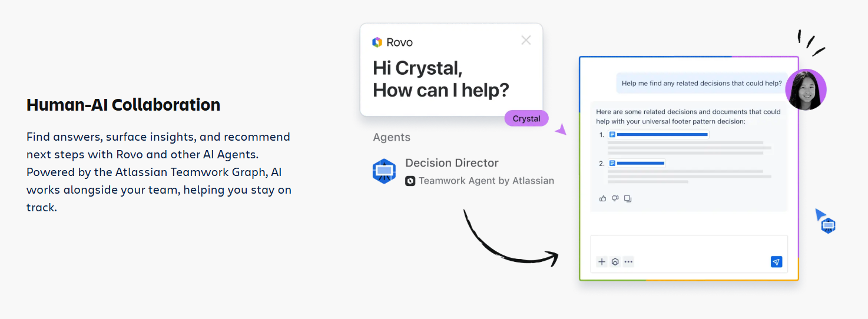Click the 'Rovo' name text

click(399, 42)
